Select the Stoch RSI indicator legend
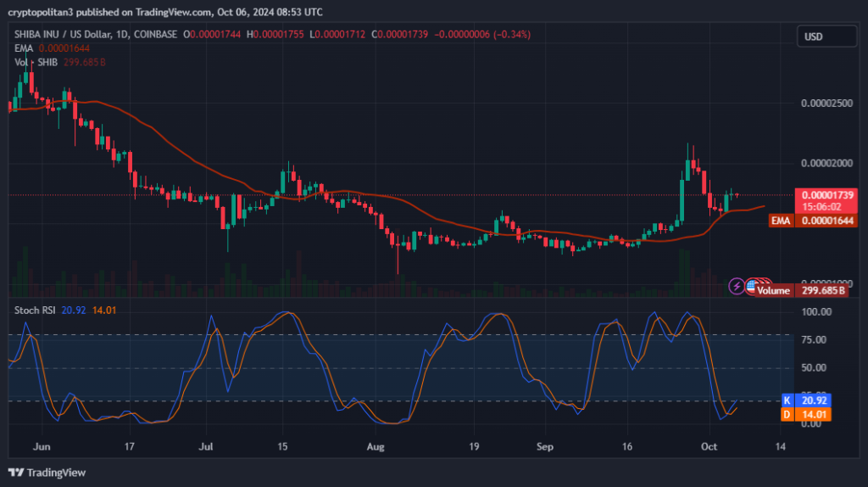The height and width of the screenshot is (487, 868). (35, 311)
